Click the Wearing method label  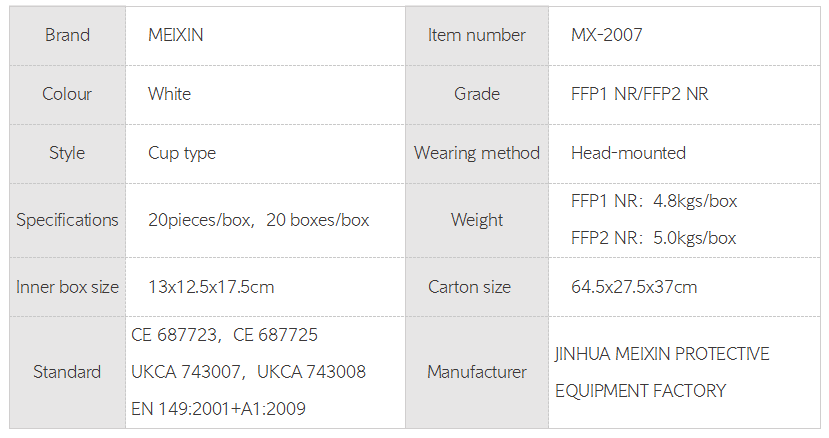(476, 153)
